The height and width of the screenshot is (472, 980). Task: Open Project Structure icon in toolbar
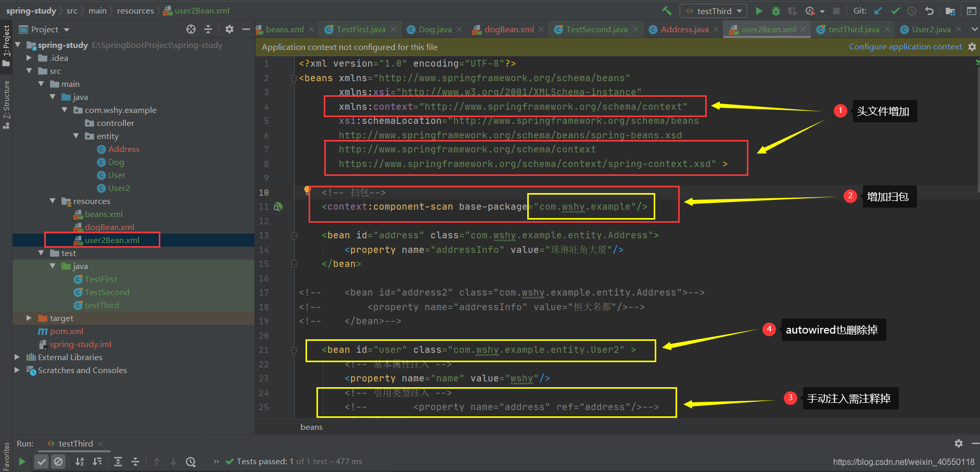pyautogui.click(x=950, y=11)
